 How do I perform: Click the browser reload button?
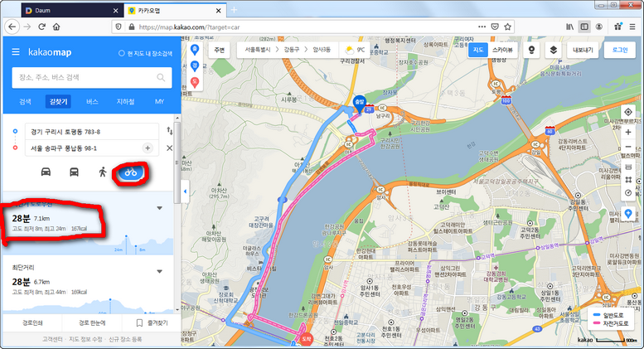coord(41,27)
